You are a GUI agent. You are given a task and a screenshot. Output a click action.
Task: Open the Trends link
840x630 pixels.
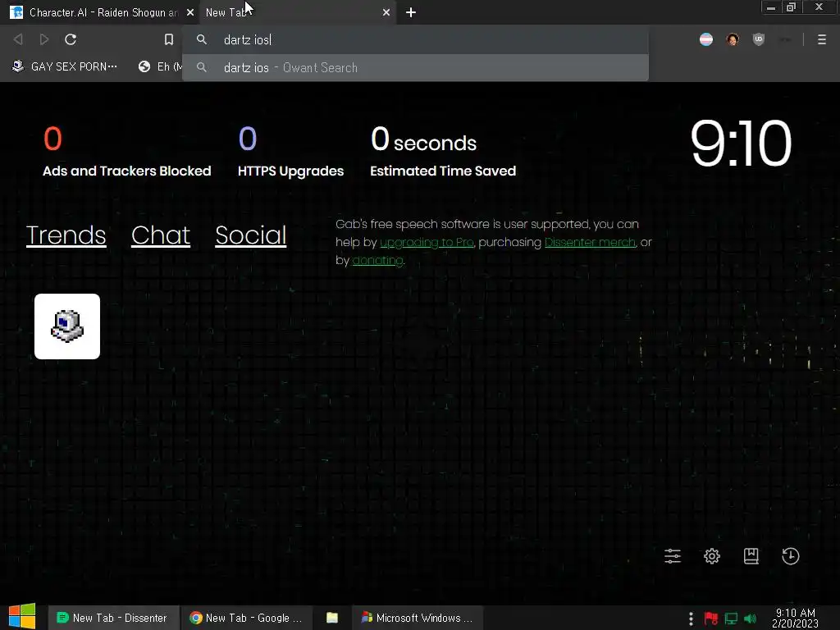coord(66,235)
